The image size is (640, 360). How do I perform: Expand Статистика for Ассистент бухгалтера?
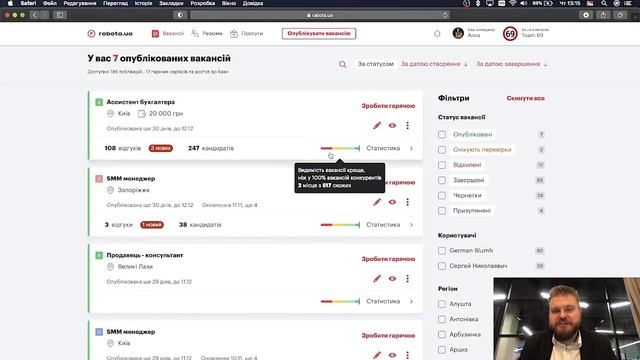tap(389, 148)
